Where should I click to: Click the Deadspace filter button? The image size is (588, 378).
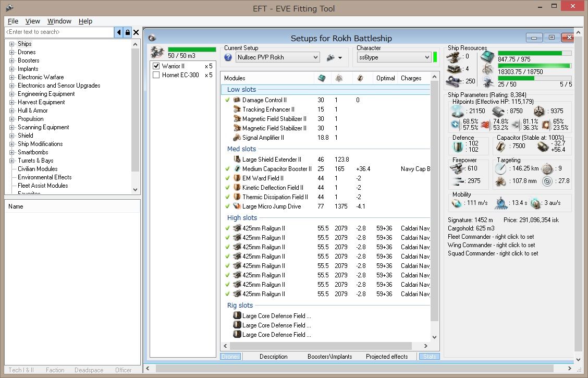coord(89,370)
